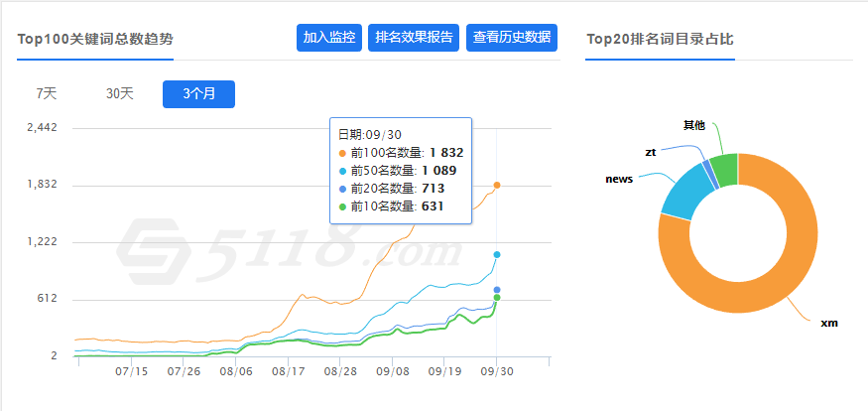This screenshot has height=411, width=868.
Task: Click the blue 前20名 data point marker
Action: click(x=497, y=290)
